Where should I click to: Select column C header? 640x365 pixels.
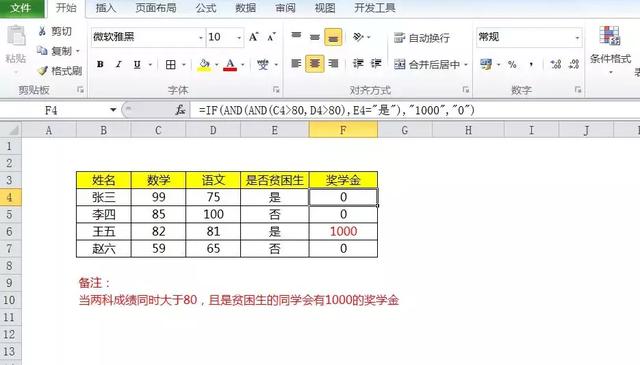[x=158, y=130]
